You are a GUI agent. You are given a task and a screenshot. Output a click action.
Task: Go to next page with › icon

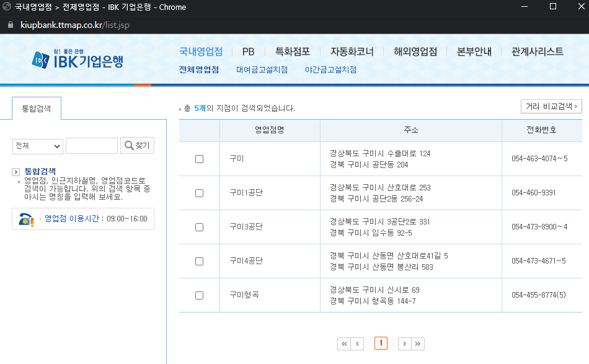(x=405, y=344)
